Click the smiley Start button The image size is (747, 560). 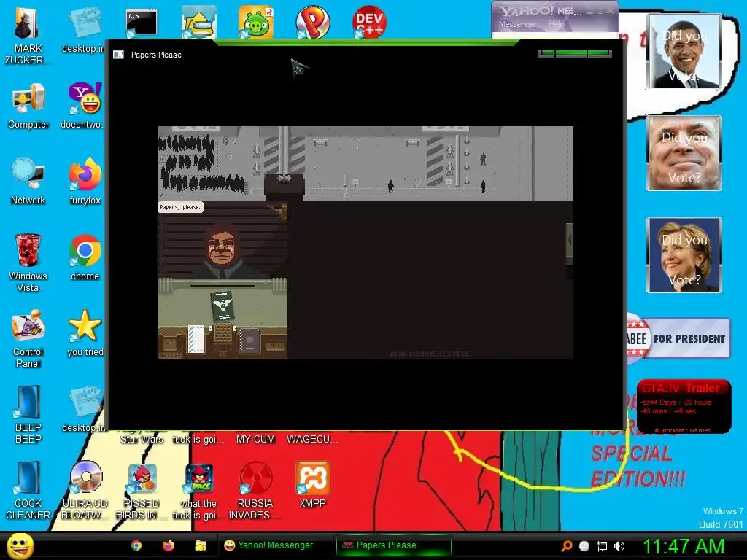coord(20,545)
